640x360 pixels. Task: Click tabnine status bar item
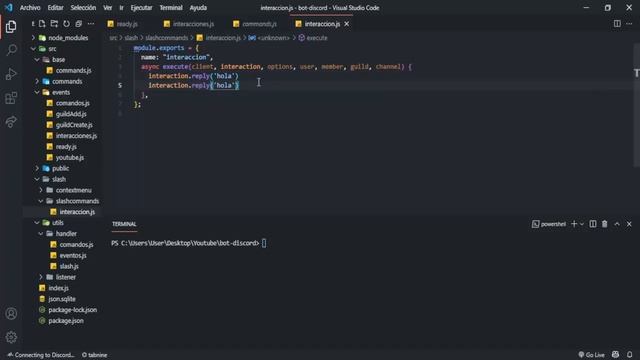pos(95,355)
